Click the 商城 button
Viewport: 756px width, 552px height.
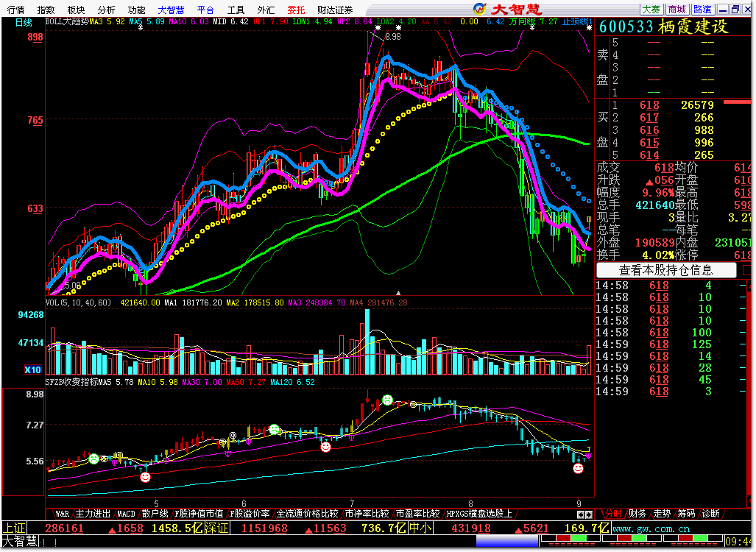(677, 9)
